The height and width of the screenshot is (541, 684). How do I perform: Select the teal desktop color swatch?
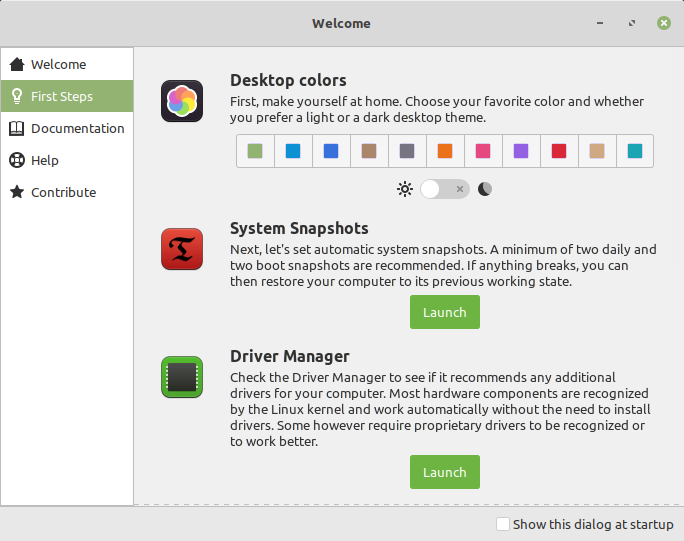tap(635, 151)
